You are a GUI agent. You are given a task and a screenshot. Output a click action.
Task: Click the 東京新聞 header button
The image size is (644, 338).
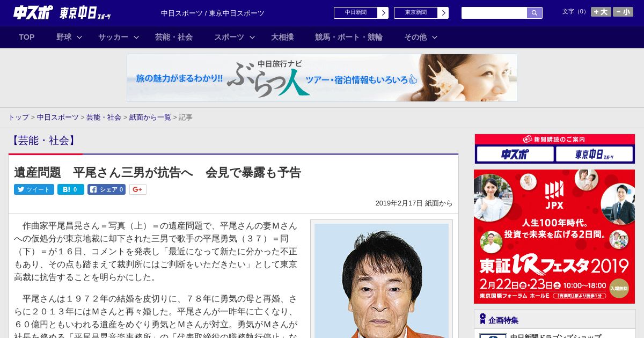tap(416, 13)
